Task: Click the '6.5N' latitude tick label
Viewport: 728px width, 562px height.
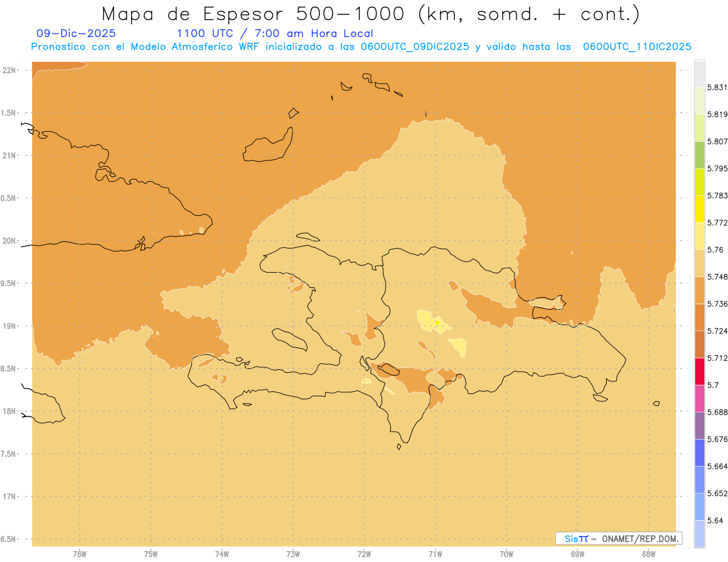Action: pos(9,539)
